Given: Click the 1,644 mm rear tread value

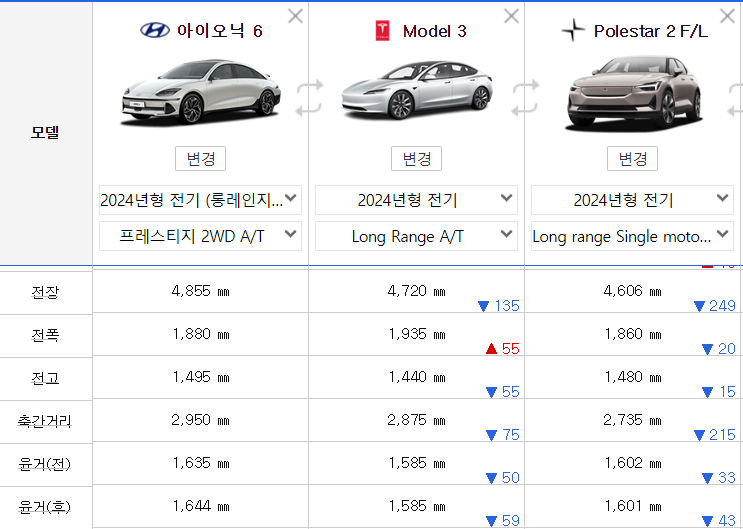Looking at the screenshot, I should 200,506.
